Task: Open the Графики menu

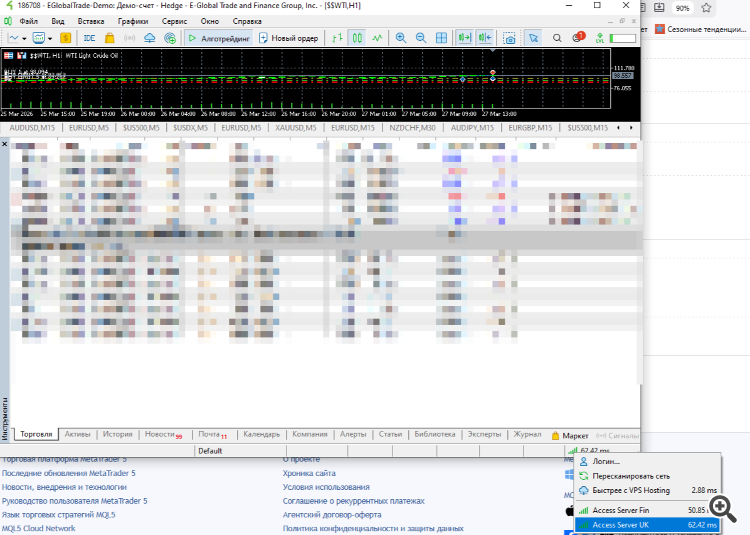Action: (132, 21)
